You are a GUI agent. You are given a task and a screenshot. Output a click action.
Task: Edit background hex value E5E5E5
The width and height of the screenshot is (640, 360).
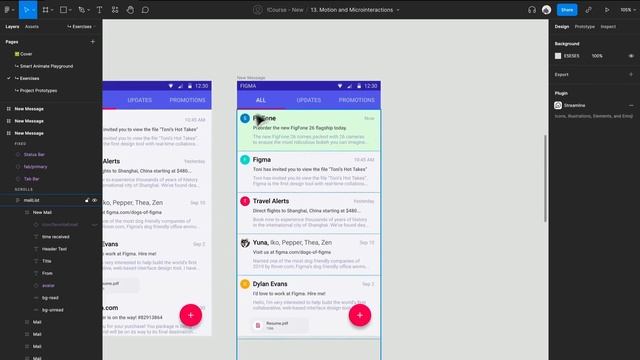[571, 56]
